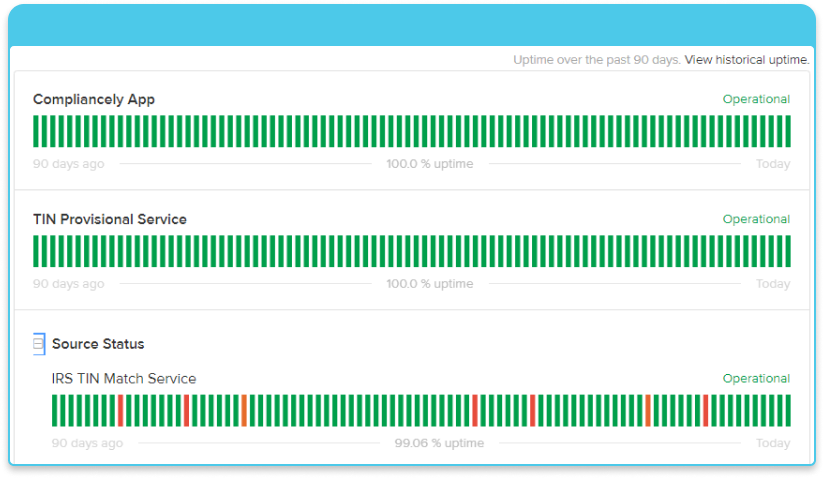Click the Compliancely App component name
The height and width of the screenshot is (478, 824).
(94, 100)
